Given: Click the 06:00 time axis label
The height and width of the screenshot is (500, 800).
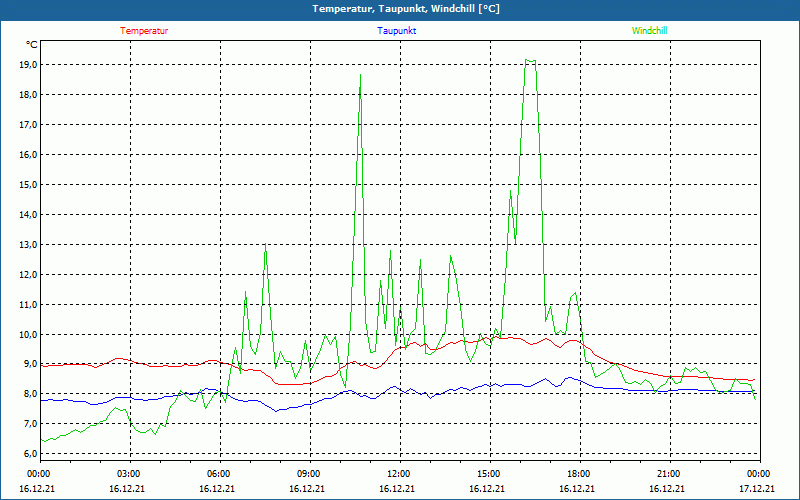Looking at the screenshot, I should pos(219,474).
